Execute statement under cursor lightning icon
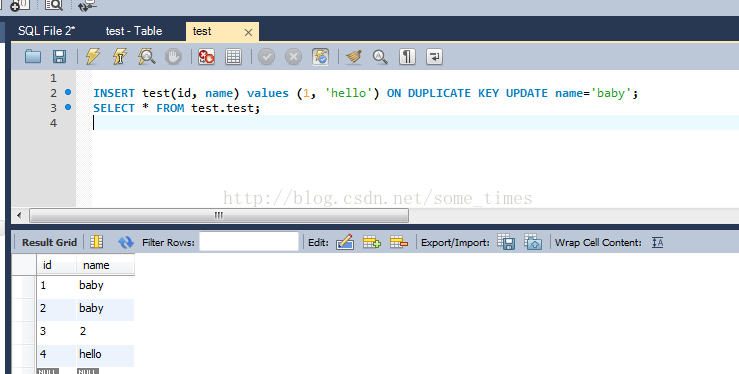This screenshot has height=374, width=739. pos(120,57)
